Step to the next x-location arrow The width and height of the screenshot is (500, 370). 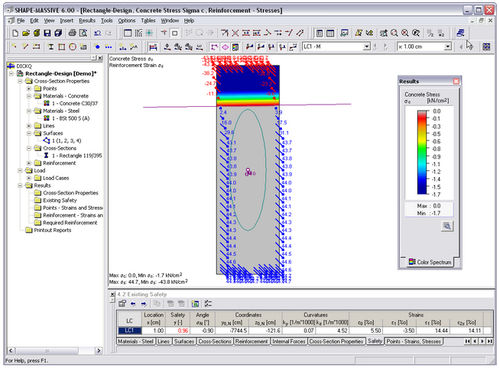pyautogui.click(x=470, y=47)
